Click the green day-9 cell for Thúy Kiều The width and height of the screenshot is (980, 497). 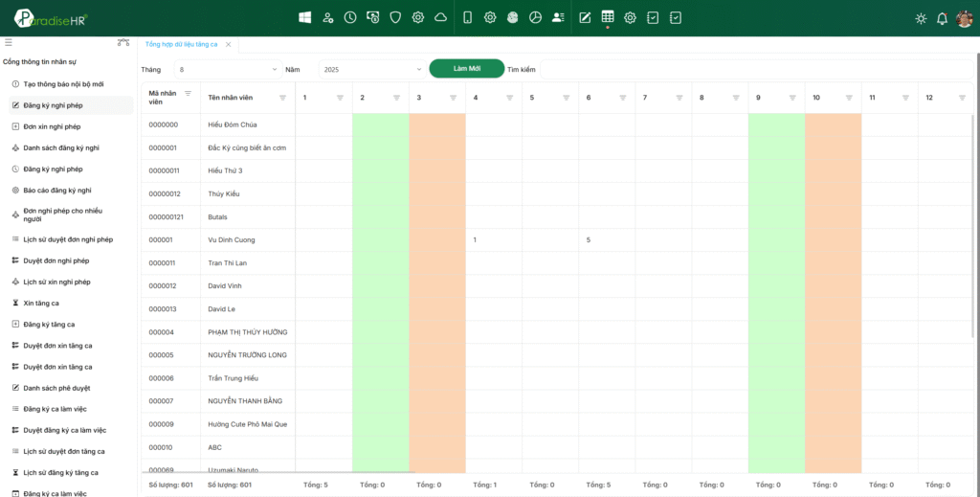point(776,193)
